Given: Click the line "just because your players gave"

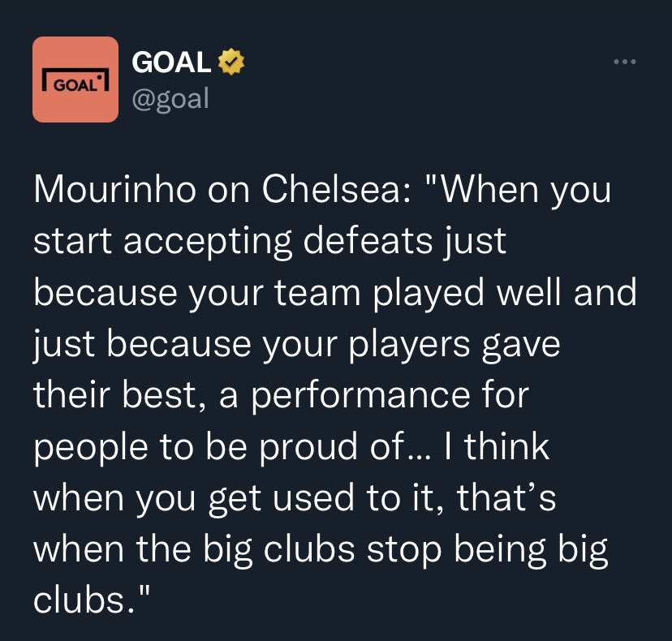Looking at the screenshot, I should [296, 345].
